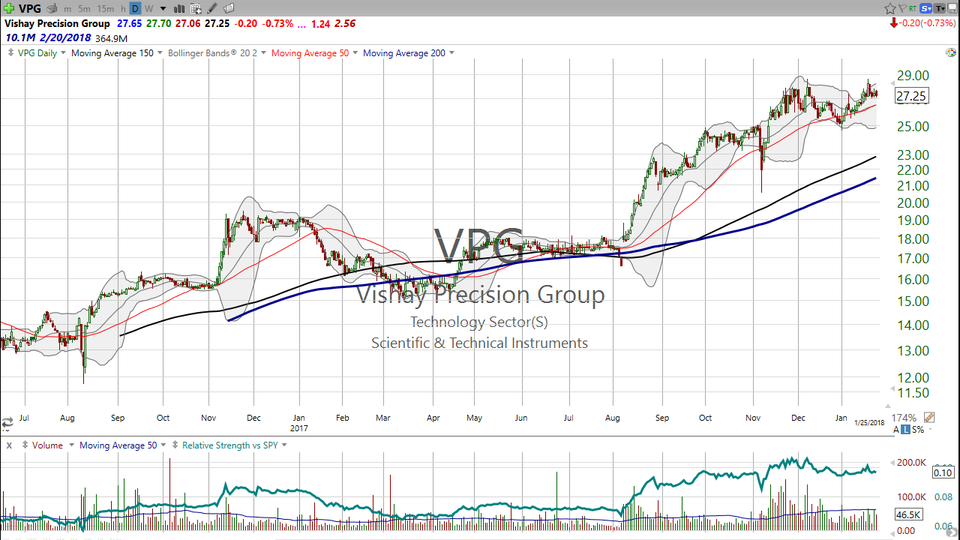
Task: Click the Vishay Precision Group company name
Action: click(58, 23)
